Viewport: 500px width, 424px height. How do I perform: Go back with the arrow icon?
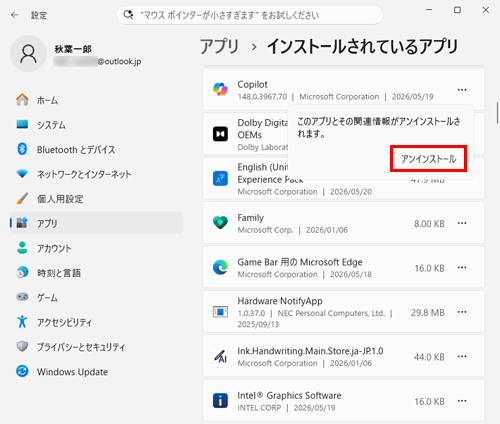click(x=15, y=15)
